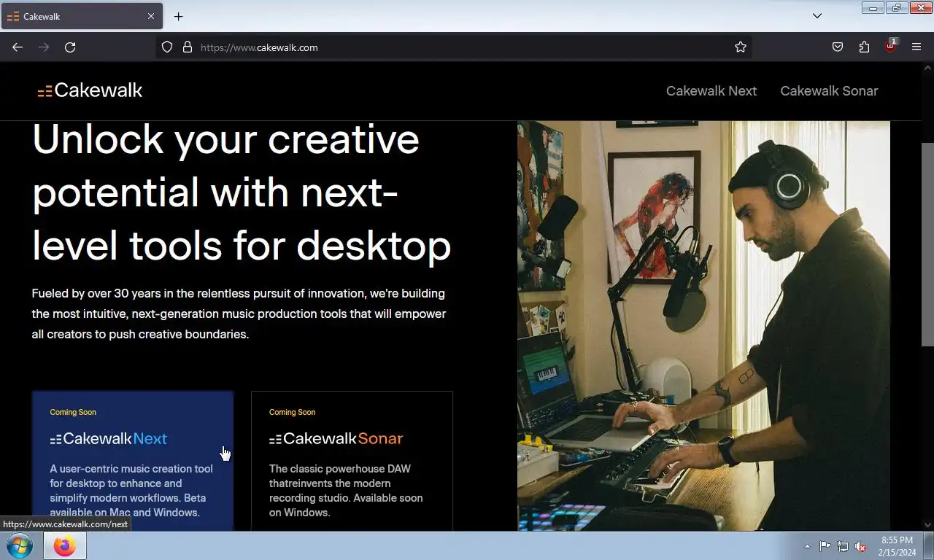Image resolution: width=934 pixels, height=560 pixels.
Task: Open the Windows Start menu
Action: (x=19, y=545)
